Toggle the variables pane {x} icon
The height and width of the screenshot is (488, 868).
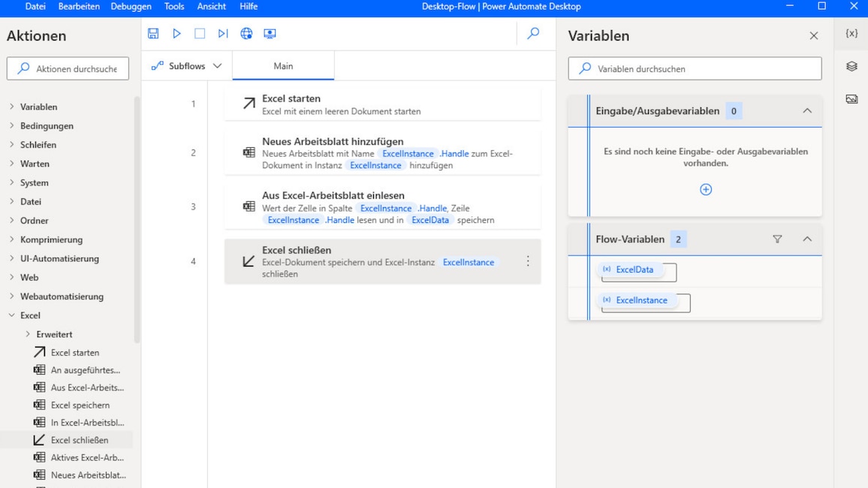coord(852,33)
